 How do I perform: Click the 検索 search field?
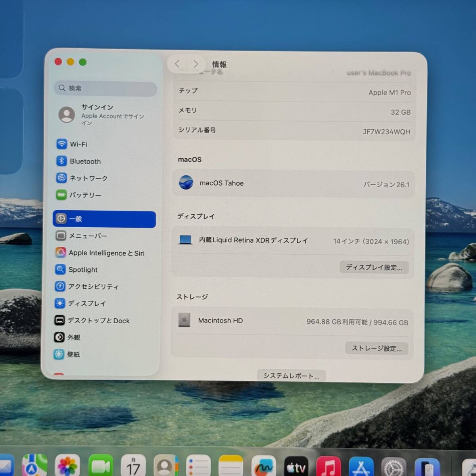pos(105,88)
